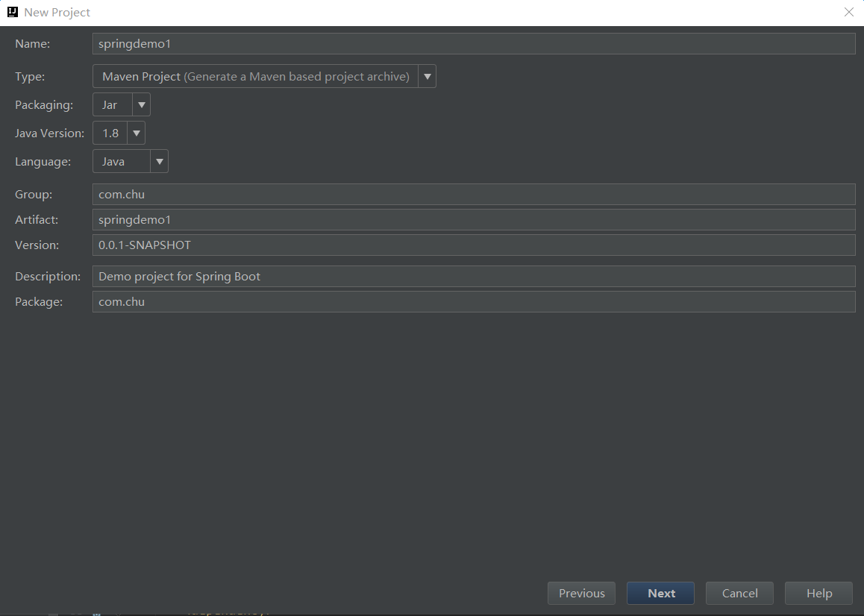Viewport: 864px width, 616px height.
Task: Focus the Package input field
Action: tap(473, 302)
